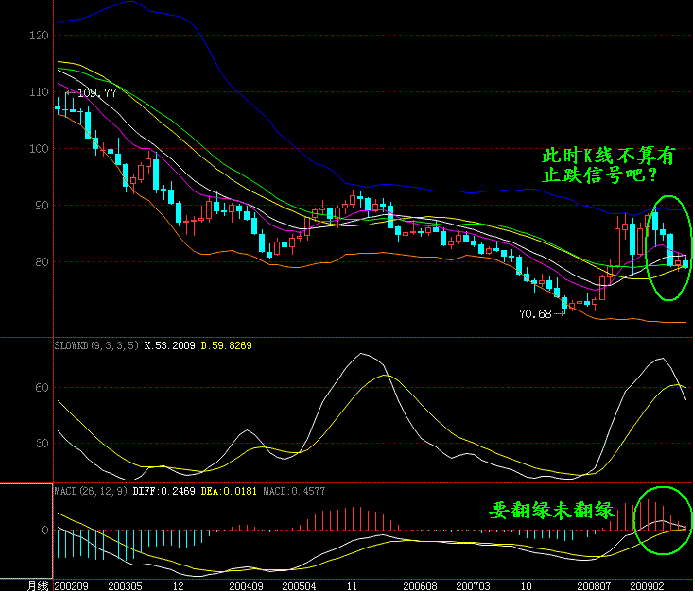Click the 100 price axis label
The width and height of the screenshot is (695, 593).
39,149
